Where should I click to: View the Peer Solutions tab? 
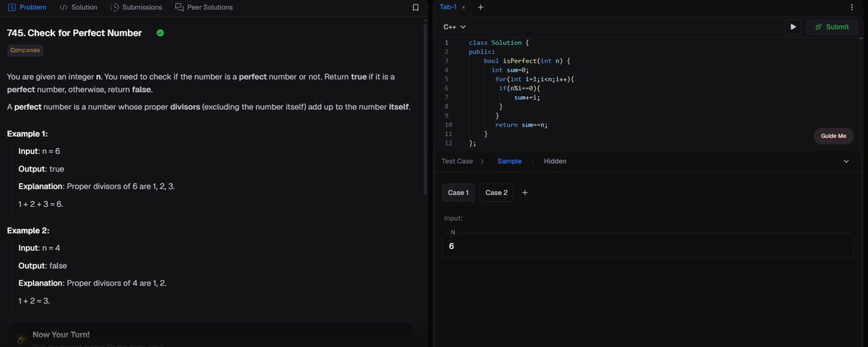pos(203,7)
